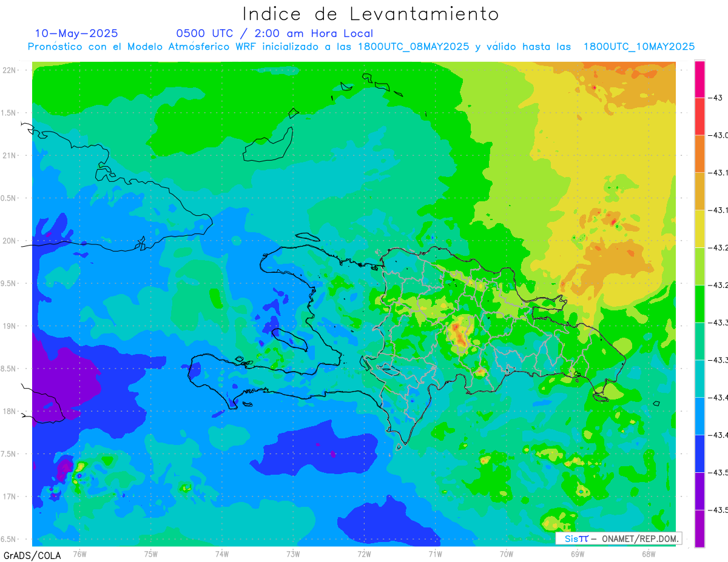Click the "68W" longitude label
This screenshot has height=562, width=728.
coord(649,554)
